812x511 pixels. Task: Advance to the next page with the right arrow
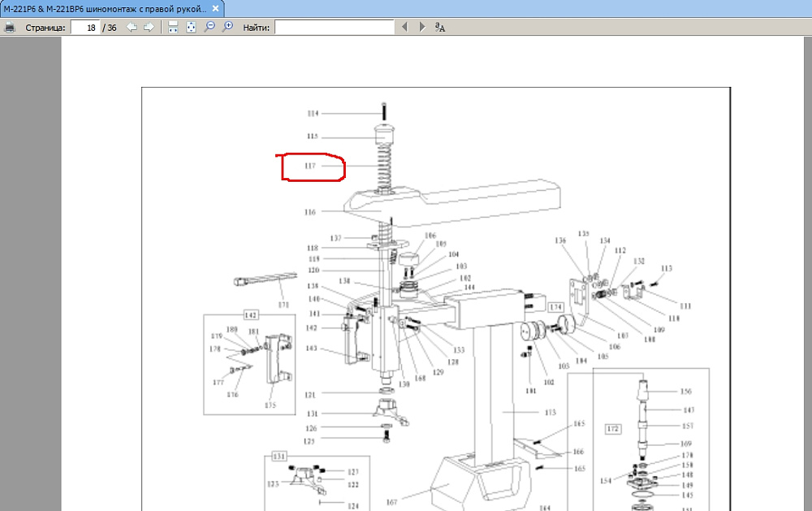point(149,27)
